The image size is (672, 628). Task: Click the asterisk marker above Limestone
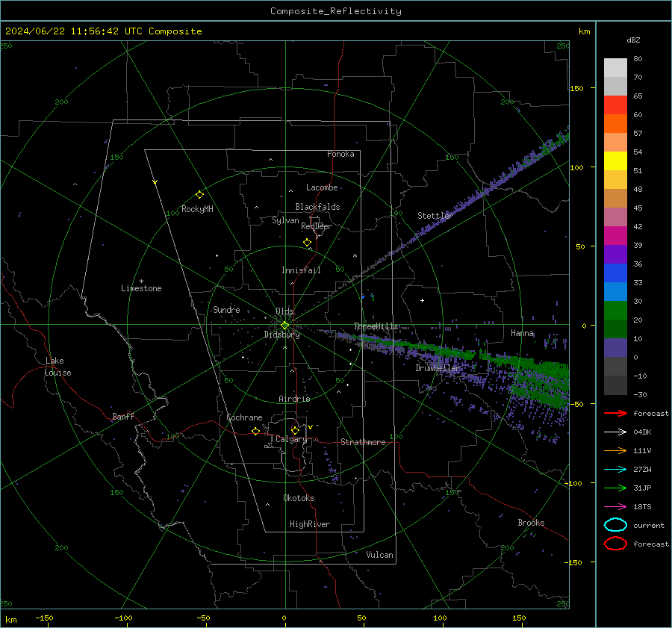coord(141,282)
